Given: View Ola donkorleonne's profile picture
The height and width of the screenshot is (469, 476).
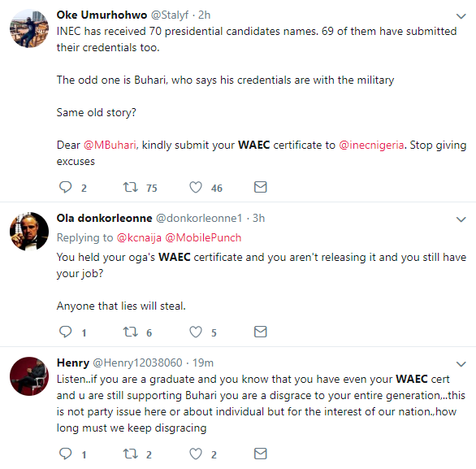Looking at the screenshot, I should [x=29, y=232].
